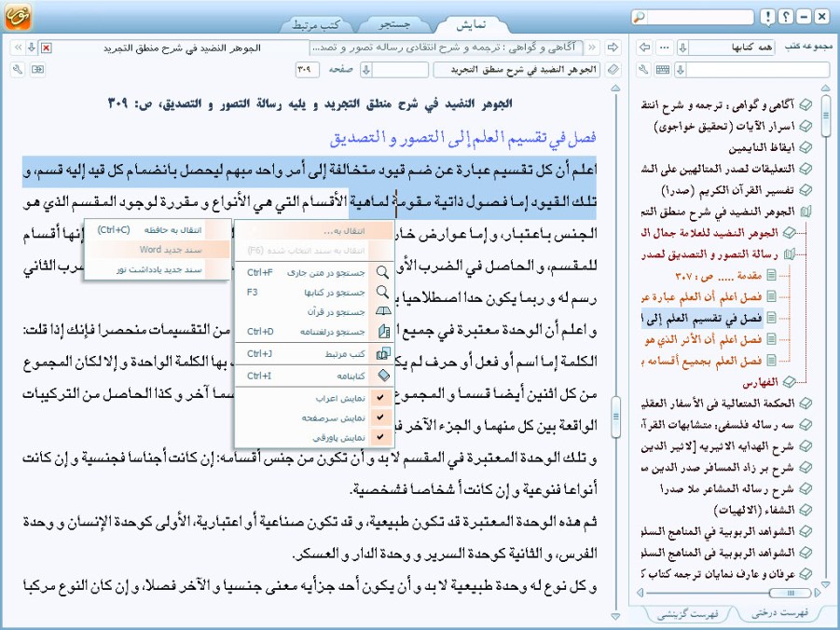Viewport: 840px width, 630px height.
Task: Click the book icon of تفسیر القرآن الکریم (صدرا)
Action: 806,190
